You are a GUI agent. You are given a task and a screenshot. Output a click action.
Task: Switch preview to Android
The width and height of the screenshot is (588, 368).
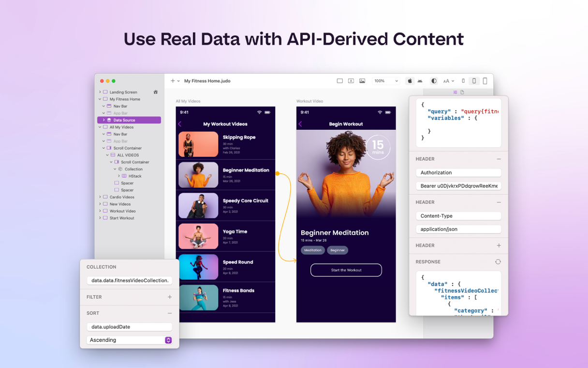420,81
